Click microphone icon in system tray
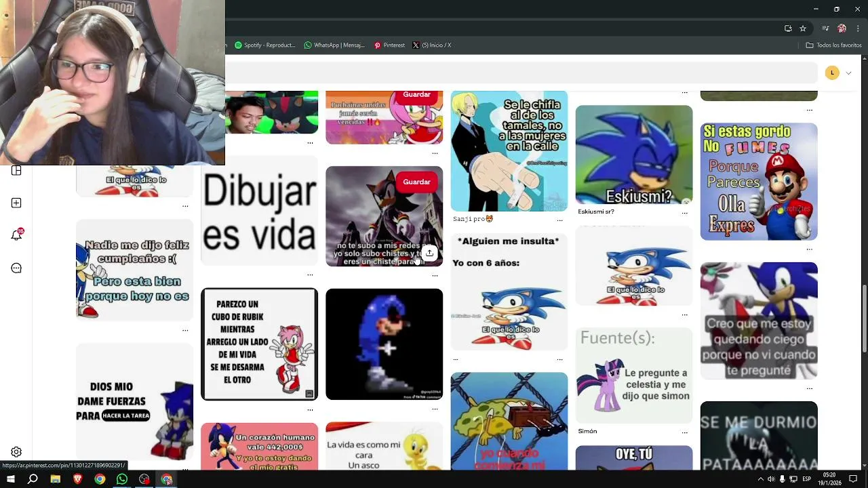Viewport: 868px width, 488px height. (x=782, y=479)
